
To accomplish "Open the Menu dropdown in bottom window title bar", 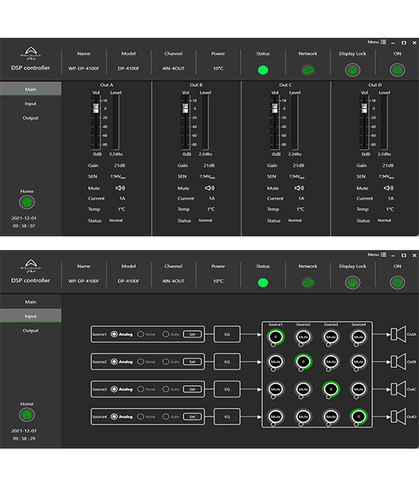I will pos(377,255).
